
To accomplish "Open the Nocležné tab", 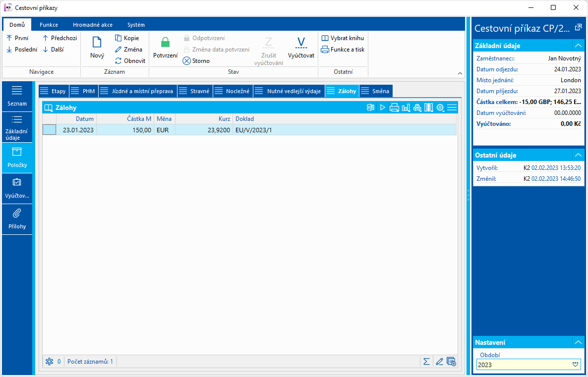I will (233, 91).
